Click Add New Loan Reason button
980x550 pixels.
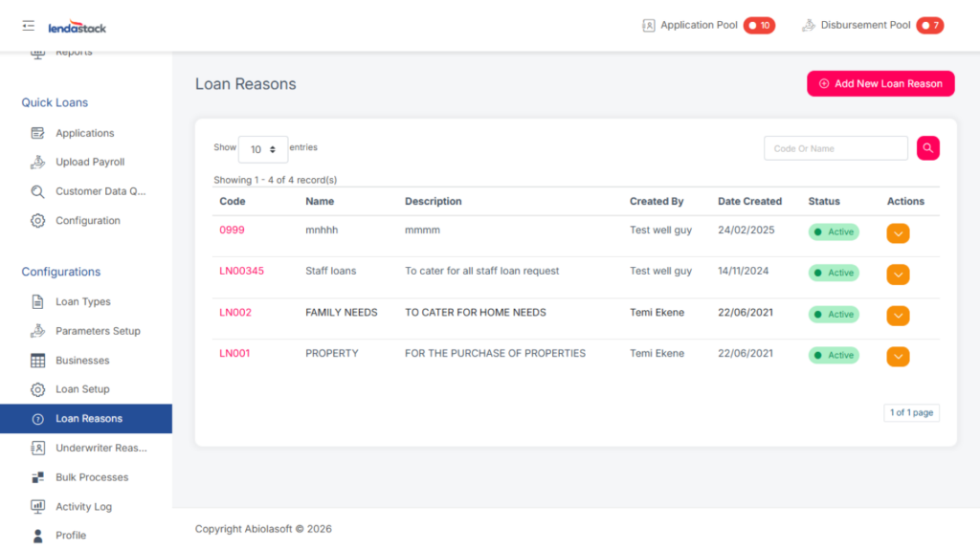(x=880, y=84)
